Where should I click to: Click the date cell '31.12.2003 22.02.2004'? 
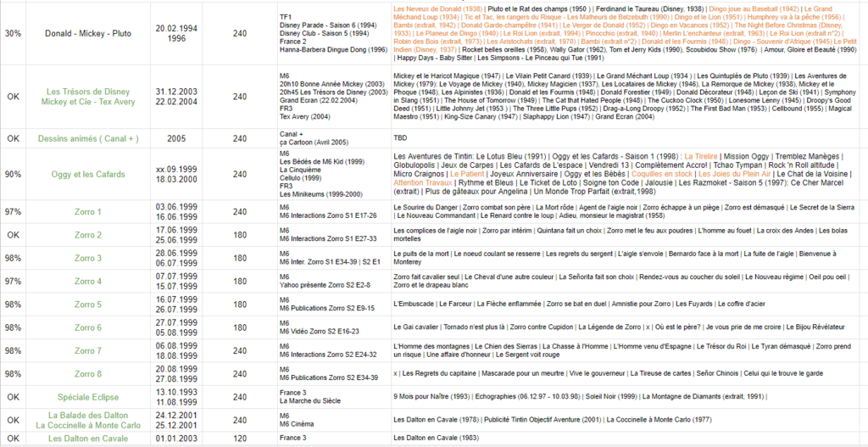coord(176,97)
